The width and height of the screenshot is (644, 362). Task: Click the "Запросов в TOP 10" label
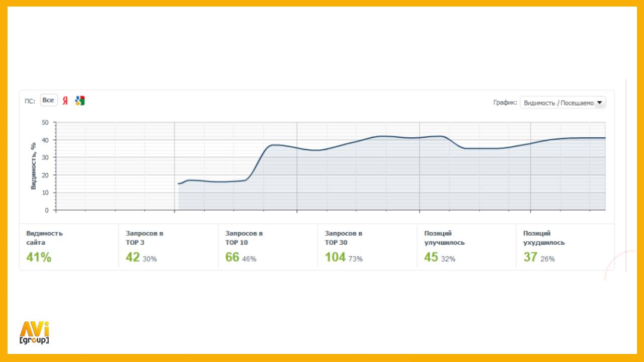click(x=244, y=238)
